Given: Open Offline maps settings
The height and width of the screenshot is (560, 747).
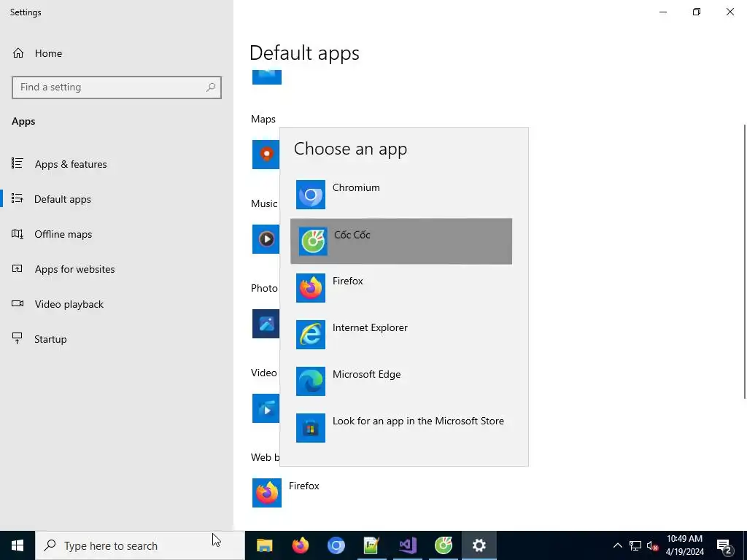Looking at the screenshot, I should point(117,234).
